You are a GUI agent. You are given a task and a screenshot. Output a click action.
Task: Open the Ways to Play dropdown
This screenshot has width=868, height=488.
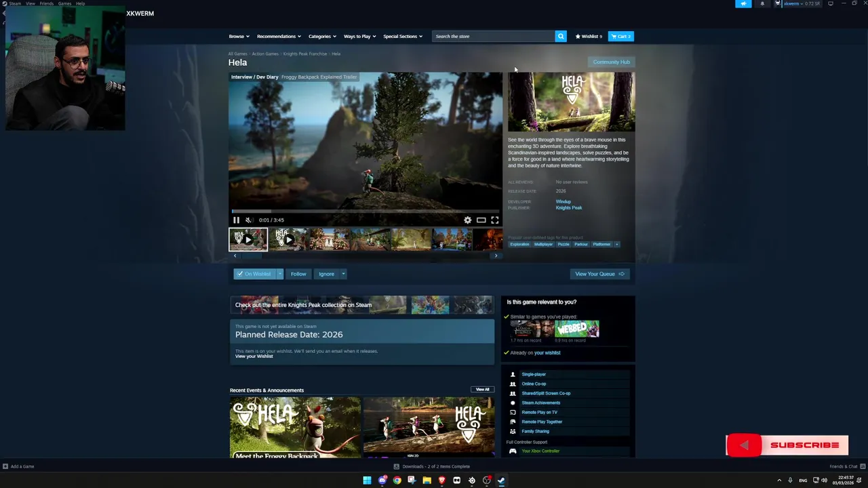pyautogui.click(x=359, y=36)
